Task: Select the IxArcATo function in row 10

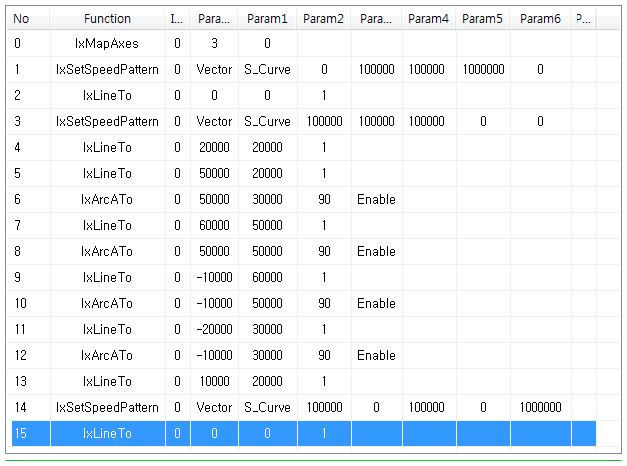Action: pyautogui.click(x=107, y=304)
